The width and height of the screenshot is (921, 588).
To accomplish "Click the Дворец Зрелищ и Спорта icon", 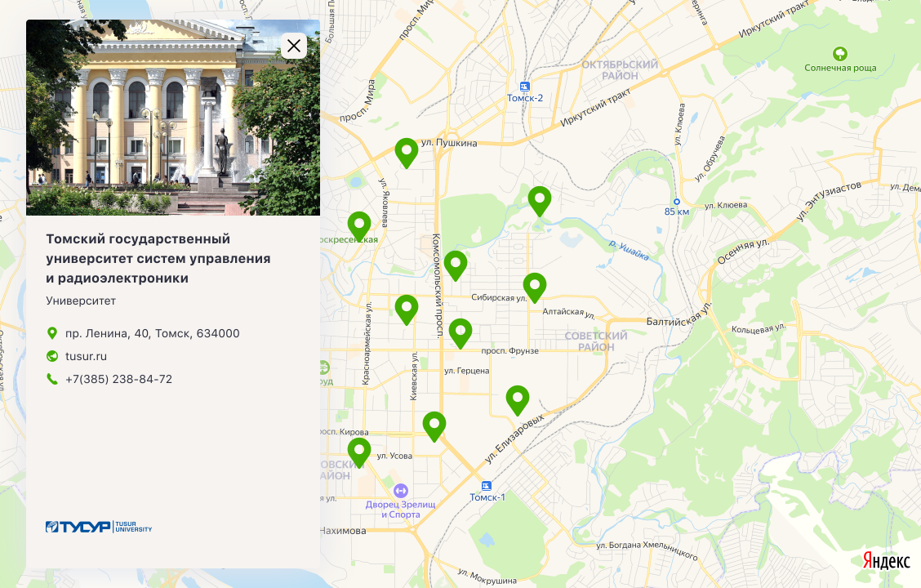I will 401,490.
